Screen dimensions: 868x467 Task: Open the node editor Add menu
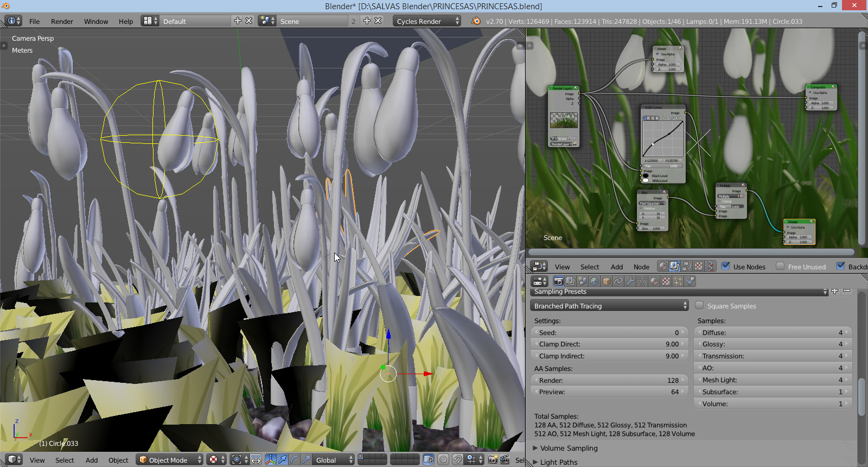pos(616,267)
